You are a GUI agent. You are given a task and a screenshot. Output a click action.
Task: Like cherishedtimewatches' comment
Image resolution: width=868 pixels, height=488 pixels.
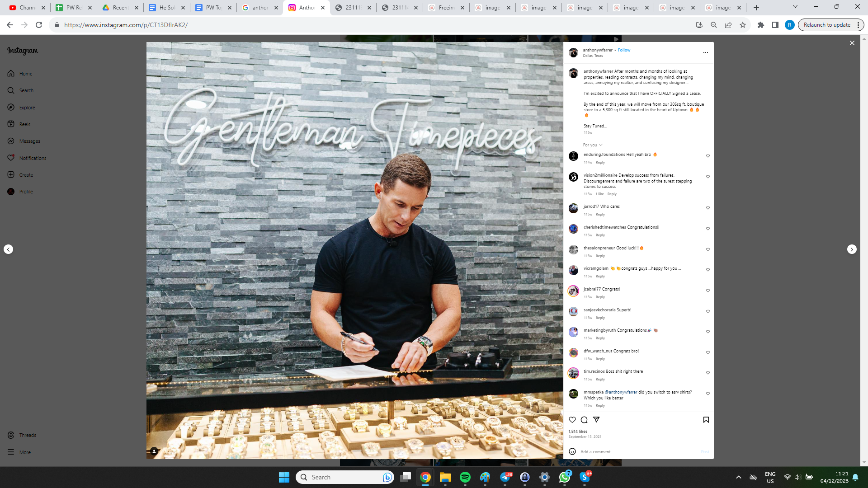(708, 229)
